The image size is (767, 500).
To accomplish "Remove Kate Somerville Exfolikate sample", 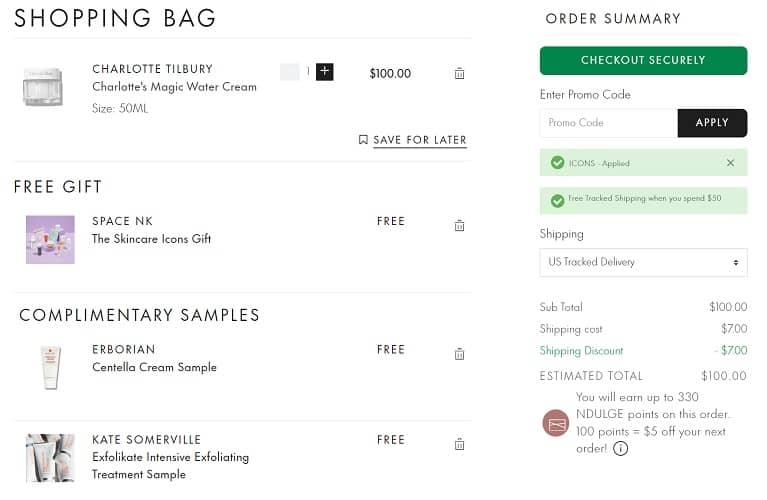I will (459, 444).
